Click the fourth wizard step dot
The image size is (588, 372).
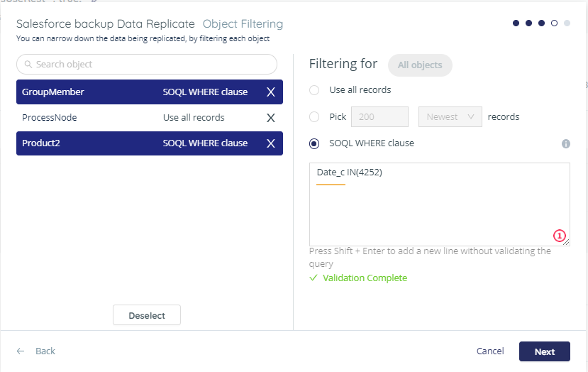[x=554, y=23]
